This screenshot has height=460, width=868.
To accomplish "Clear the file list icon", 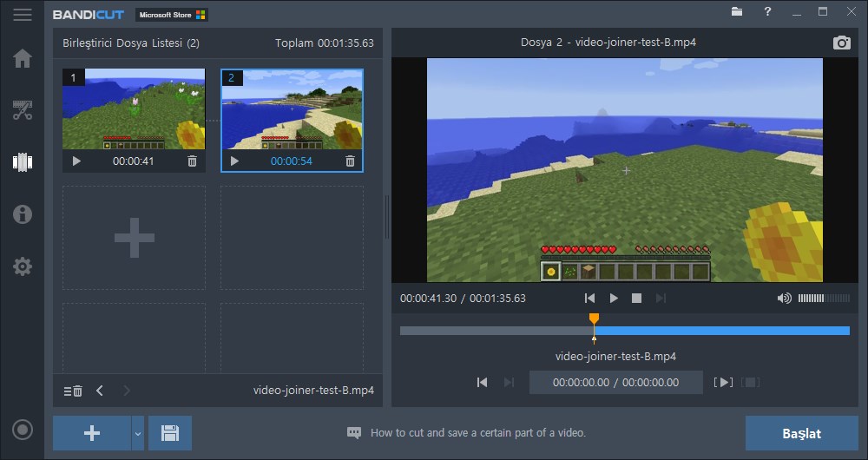I will [73, 391].
